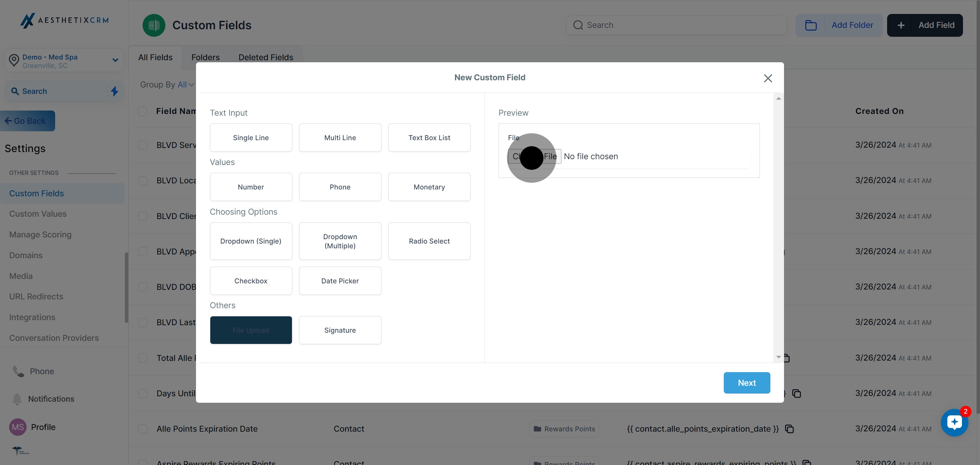This screenshot has width=980, height=465.
Task: Click the Next button
Action: pyautogui.click(x=747, y=382)
